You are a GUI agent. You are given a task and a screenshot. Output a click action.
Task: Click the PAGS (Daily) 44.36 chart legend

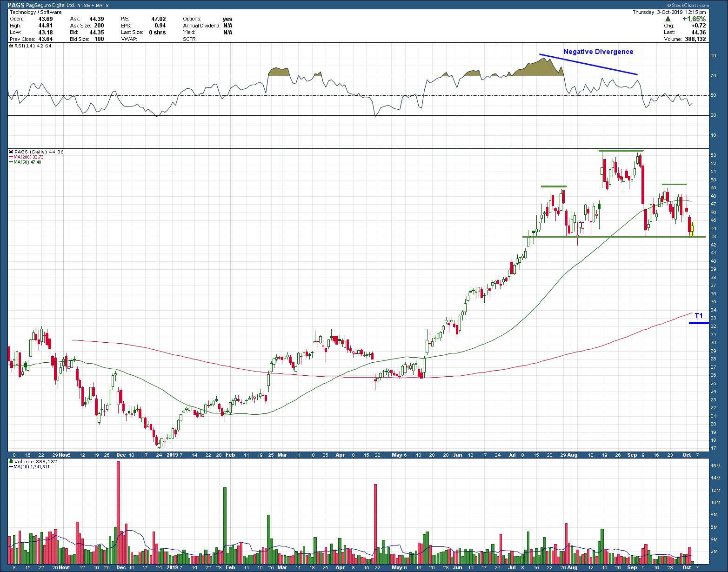tap(39, 152)
